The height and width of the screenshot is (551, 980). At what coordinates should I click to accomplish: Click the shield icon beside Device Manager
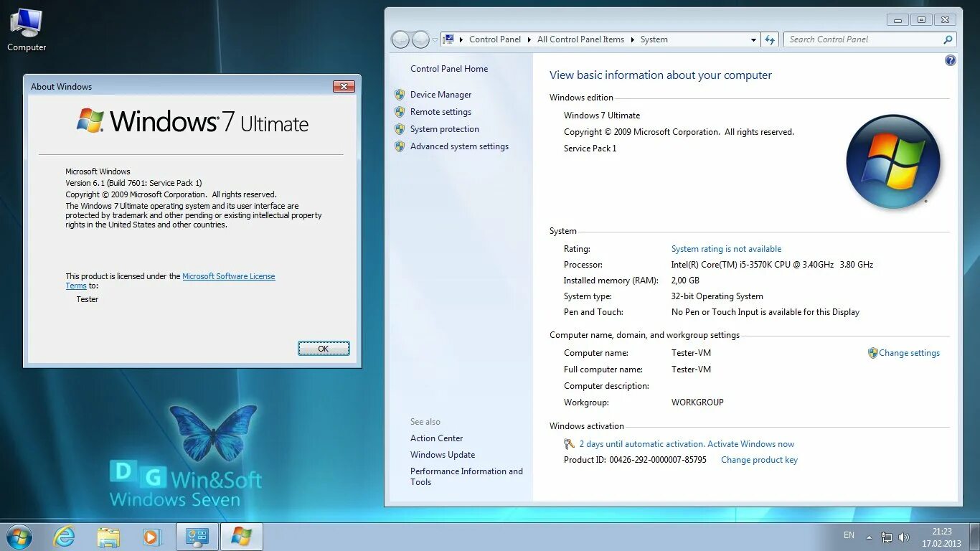coord(400,95)
